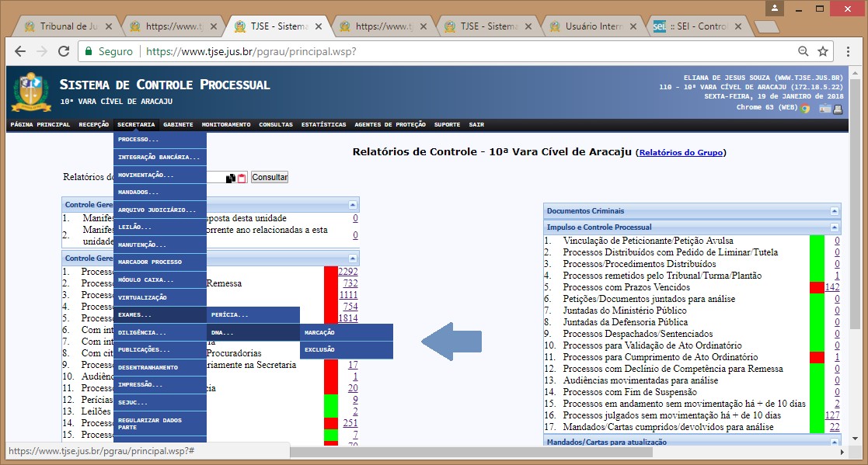Bookmark this page with the star icon
This screenshot has height=465, width=868.
click(823, 52)
